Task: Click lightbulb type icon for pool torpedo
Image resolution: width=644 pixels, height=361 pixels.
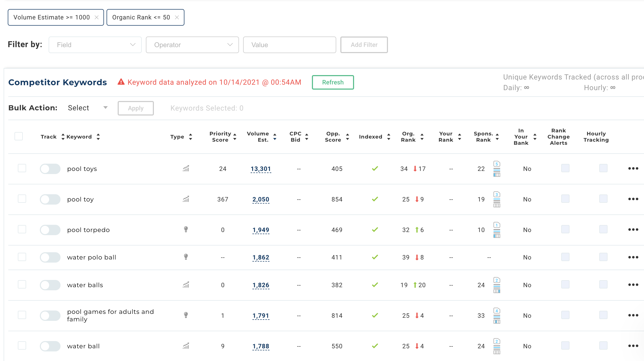Action: coord(186,229)
